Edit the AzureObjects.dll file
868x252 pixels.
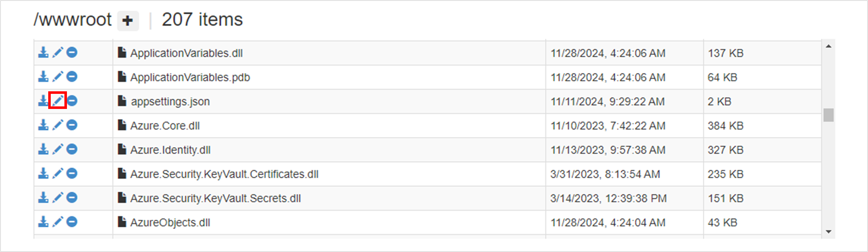(58, 222)
